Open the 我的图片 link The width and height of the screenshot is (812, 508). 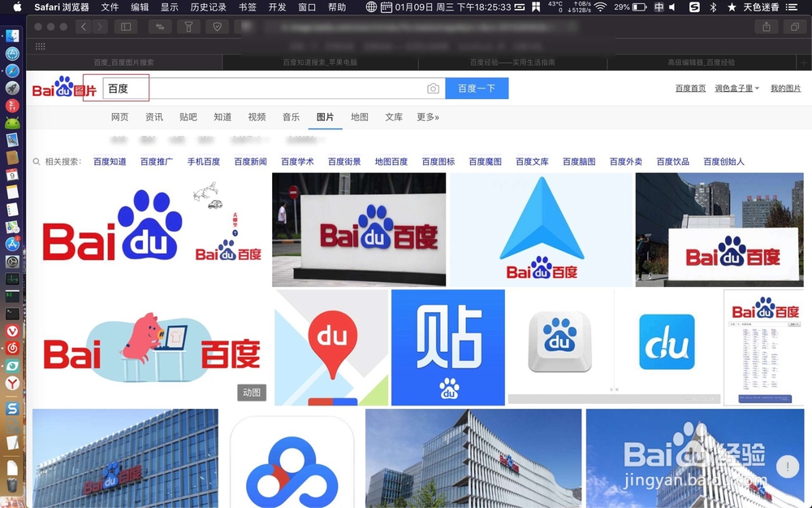785,88
